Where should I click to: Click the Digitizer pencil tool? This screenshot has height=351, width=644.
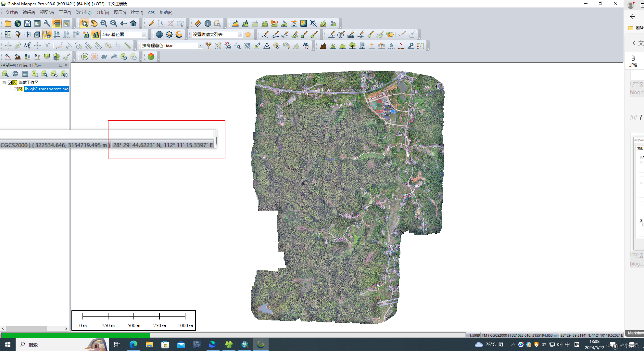pyautogui.click(x=151, y=23)
